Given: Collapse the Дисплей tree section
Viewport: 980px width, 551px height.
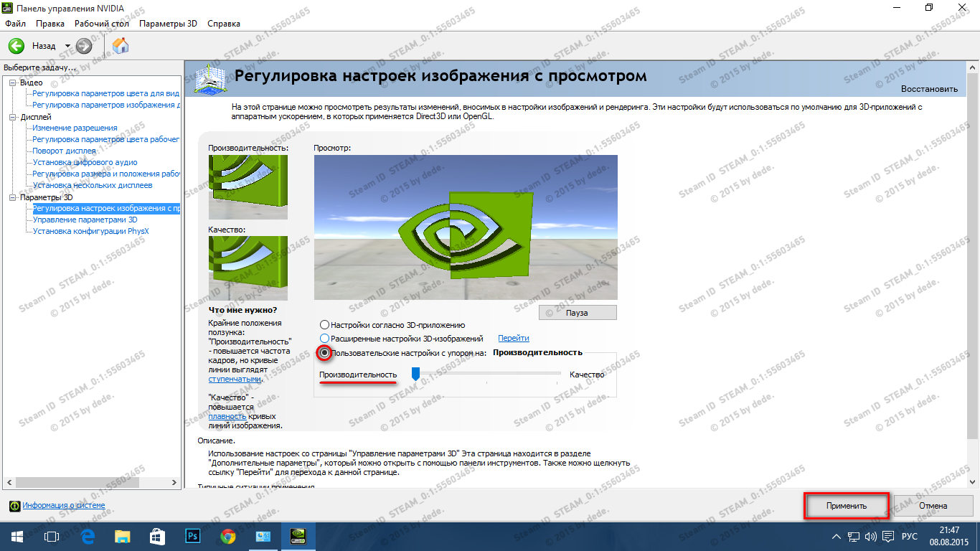Looking at the screenshot, I should coord(12,117).
